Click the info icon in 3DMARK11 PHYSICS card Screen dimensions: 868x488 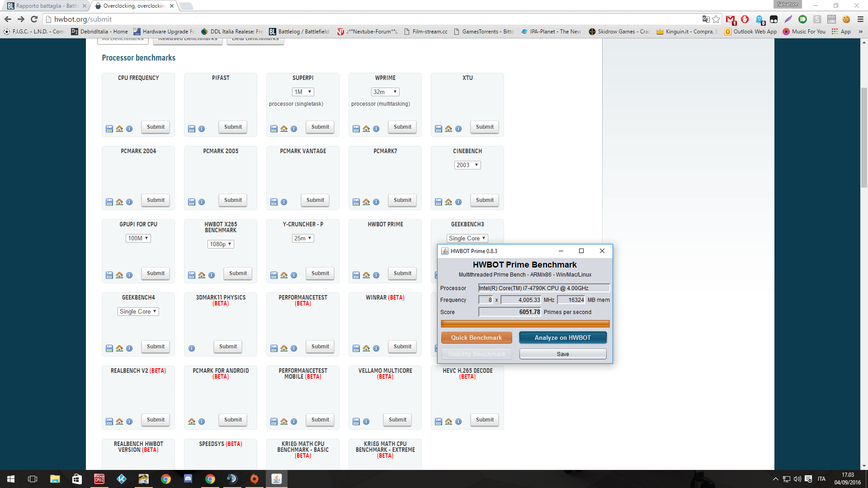(x=192, y=348)
